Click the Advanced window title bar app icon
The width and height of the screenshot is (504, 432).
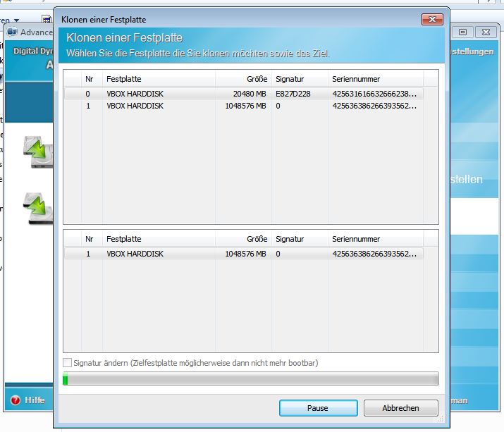12,32
